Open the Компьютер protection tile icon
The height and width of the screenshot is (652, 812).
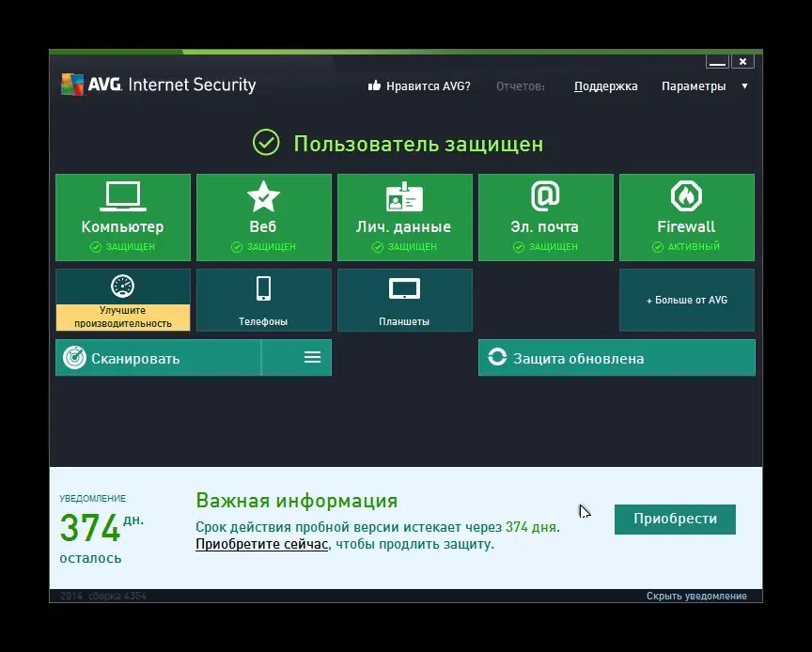123,196
